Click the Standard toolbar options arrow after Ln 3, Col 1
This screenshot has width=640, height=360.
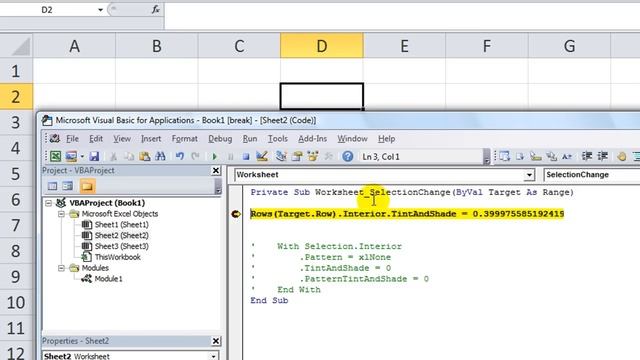coord(487,157)
